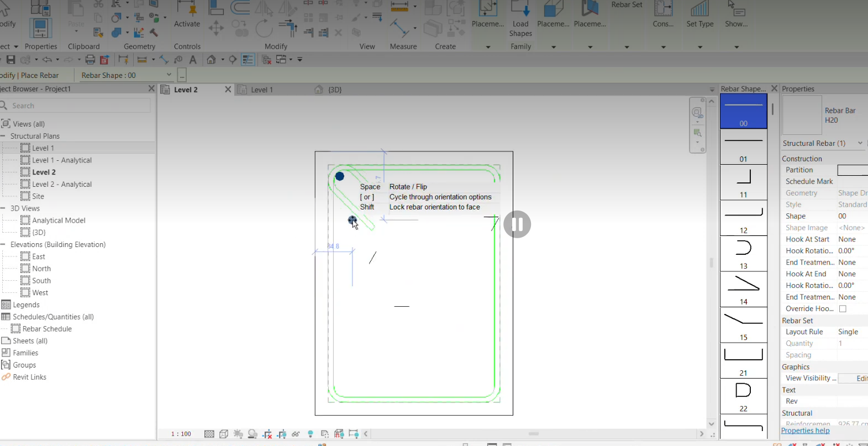Screen dimensions: 868x446
Task: Click the Close Inactive Views icon
Action: (266, 60)
